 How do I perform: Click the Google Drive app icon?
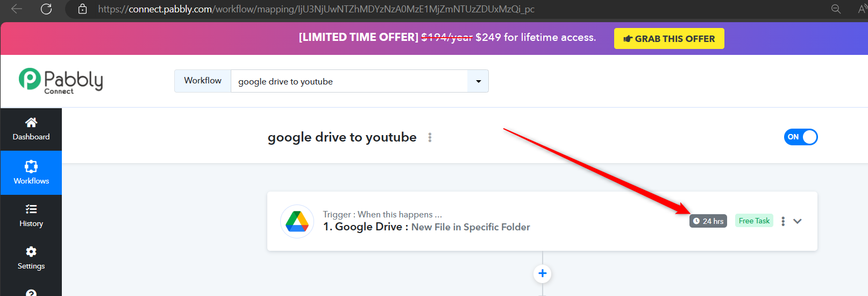tap(297, 221)
